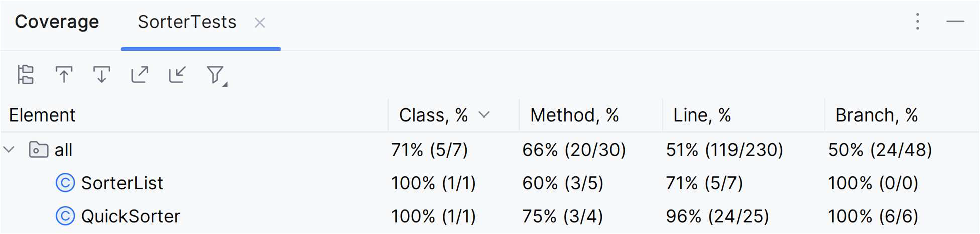This screenshot has width=980, height=234.
Task: Select the QuickSorter class row
Action: point(490,216)
